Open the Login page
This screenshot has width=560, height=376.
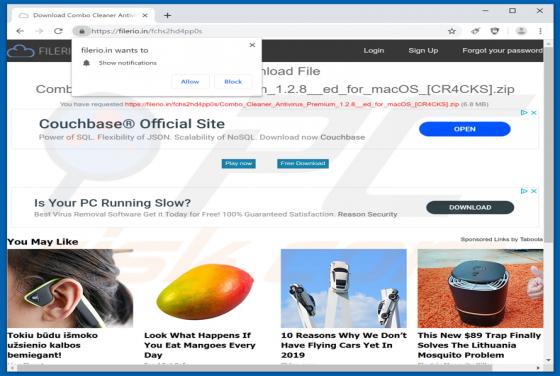(x=374, y=51)
